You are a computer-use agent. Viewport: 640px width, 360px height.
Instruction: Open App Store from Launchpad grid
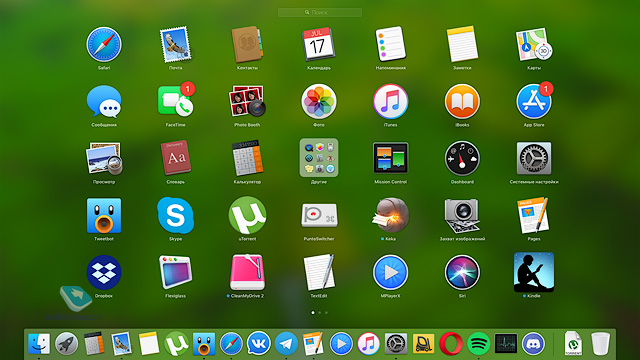(534, 102)
